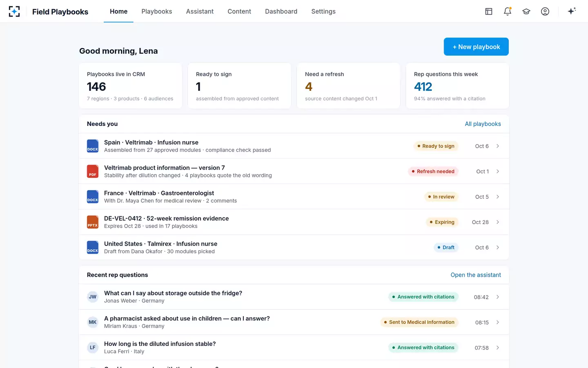This screenshot has width=588, height=368.
Task: Select the Content tab
Action: pyautogui.click(x=239, y=11)
